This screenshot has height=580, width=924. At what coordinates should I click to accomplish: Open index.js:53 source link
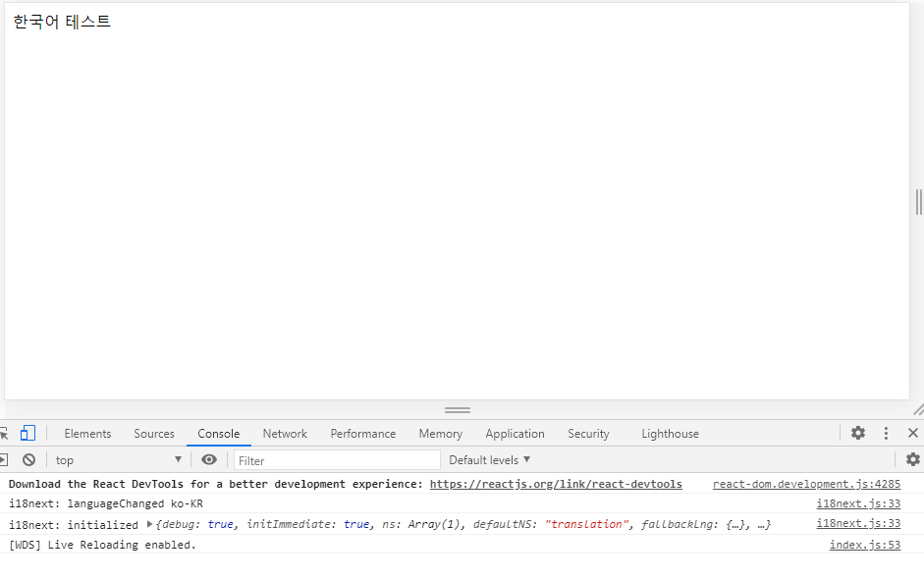[x=865, y=545]
